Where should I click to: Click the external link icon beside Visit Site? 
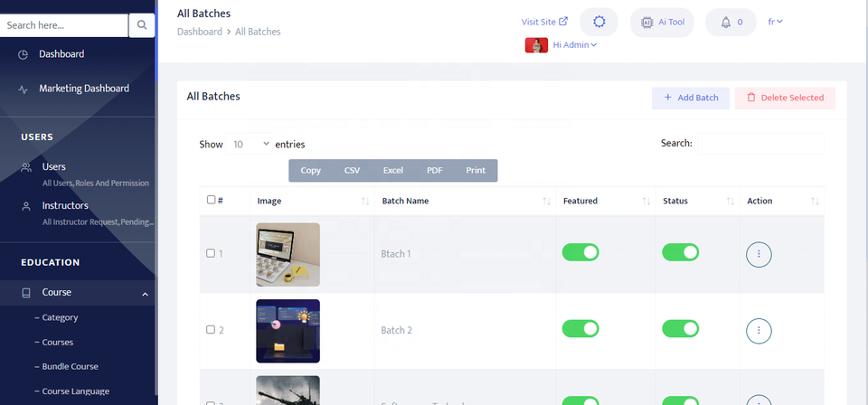pos(563,22)
